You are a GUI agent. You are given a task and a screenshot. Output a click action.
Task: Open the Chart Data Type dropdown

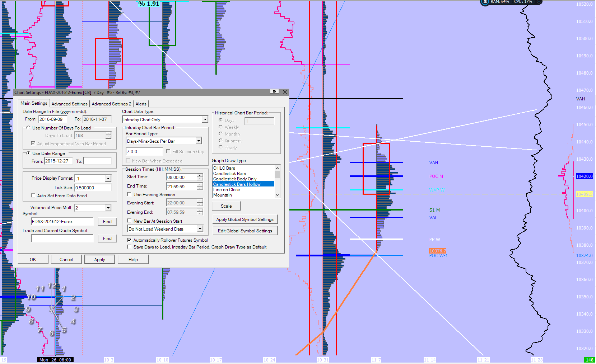(x=205, y=119)
